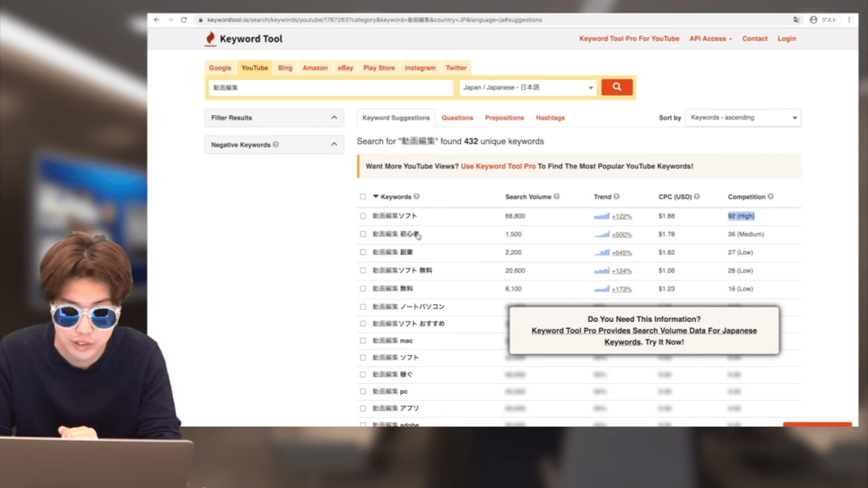Open the Questions tab
Viewport: 868px width, 488px height.
(x=457, y=118)
